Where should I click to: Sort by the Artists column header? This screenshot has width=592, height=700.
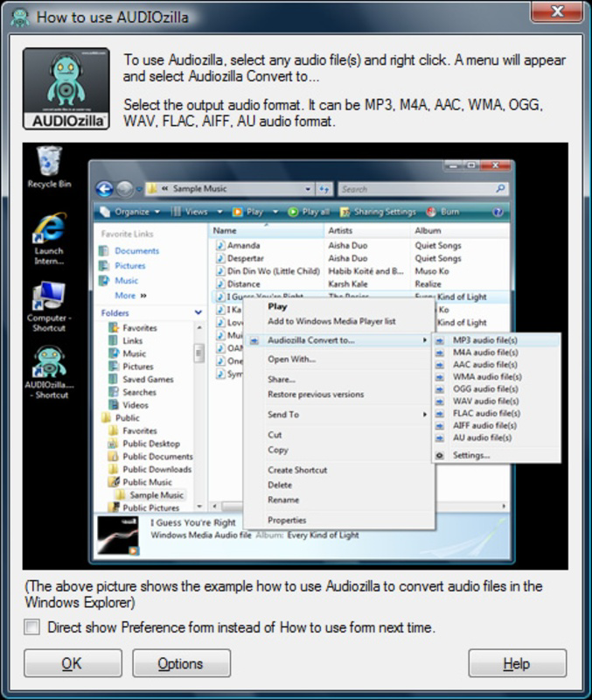click(366, 230)
